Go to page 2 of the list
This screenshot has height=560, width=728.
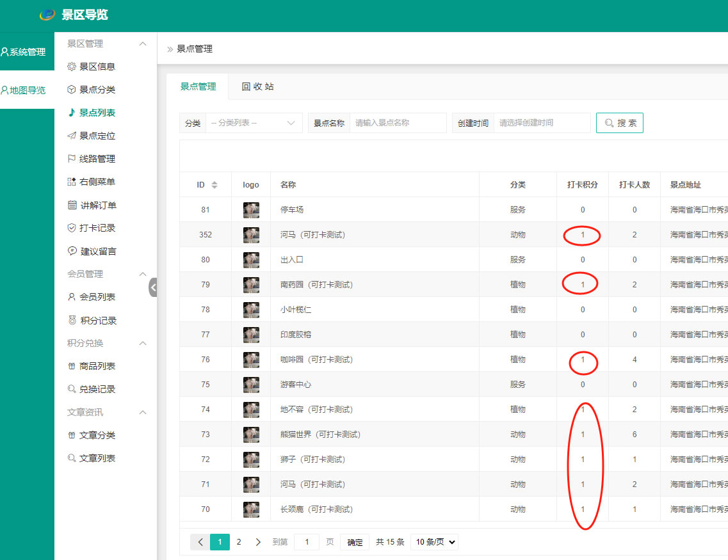click(x=239, y=542)
